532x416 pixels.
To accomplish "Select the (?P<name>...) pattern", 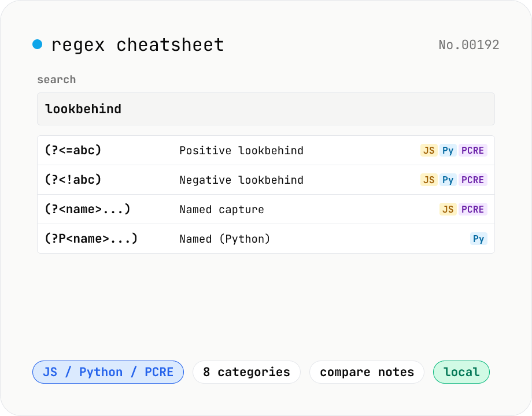I will (91, 239).
